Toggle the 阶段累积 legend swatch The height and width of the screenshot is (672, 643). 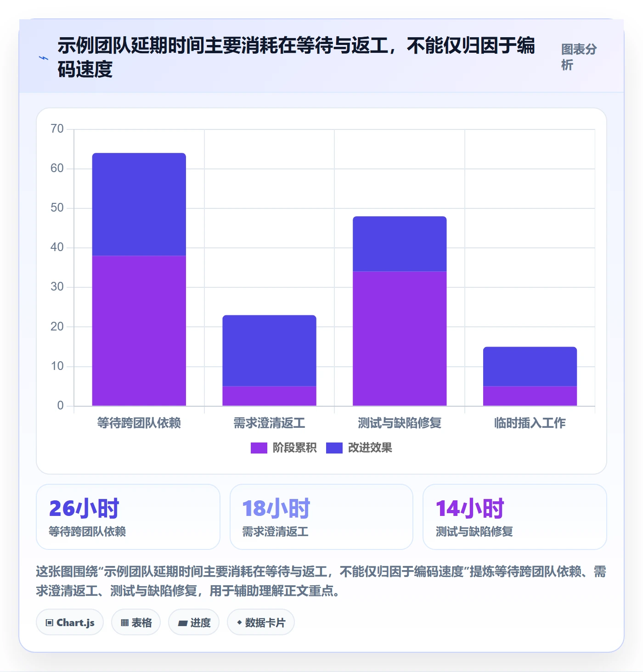[259, 448]
